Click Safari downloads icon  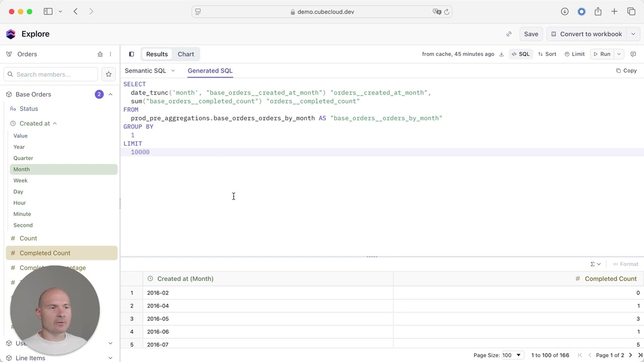(565, 12)
